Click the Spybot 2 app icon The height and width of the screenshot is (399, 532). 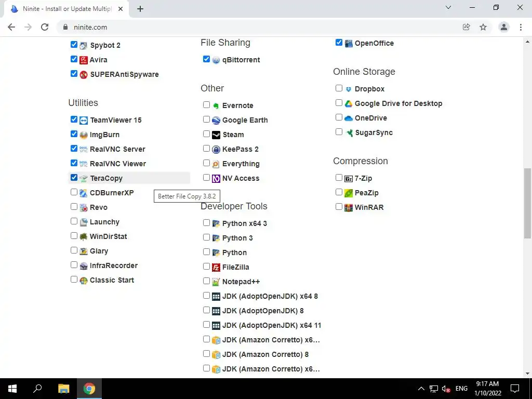point(84,46)
